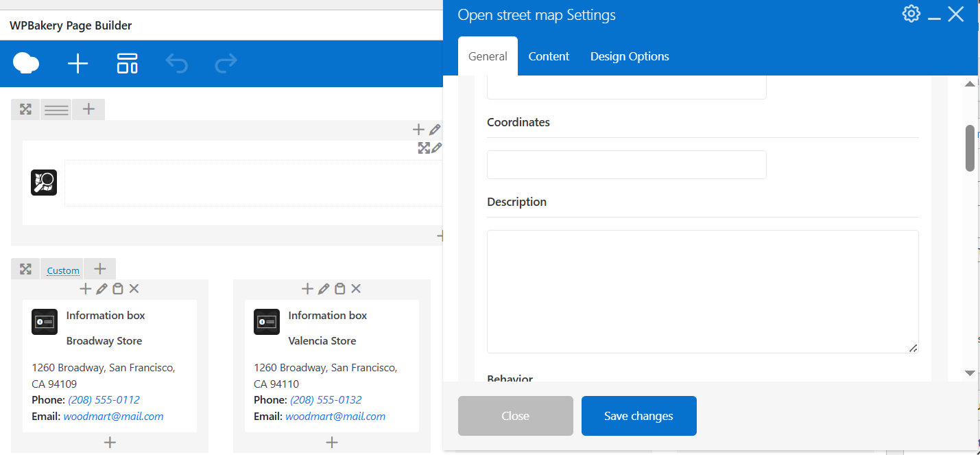Open the Design Options tab
The width and height of the screenshot is (980, 455).
pos(630,56)
